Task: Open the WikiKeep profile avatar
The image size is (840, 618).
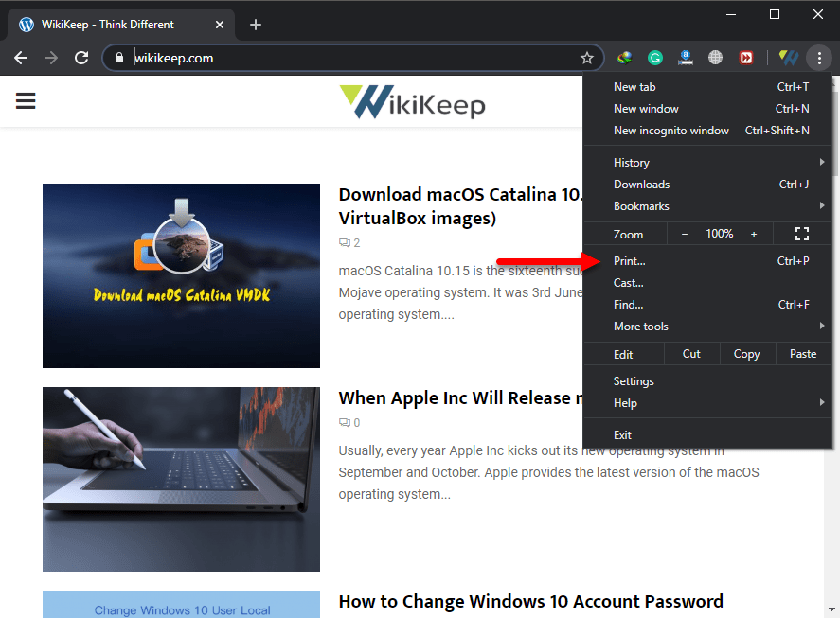Action: [x=789, y=58]
